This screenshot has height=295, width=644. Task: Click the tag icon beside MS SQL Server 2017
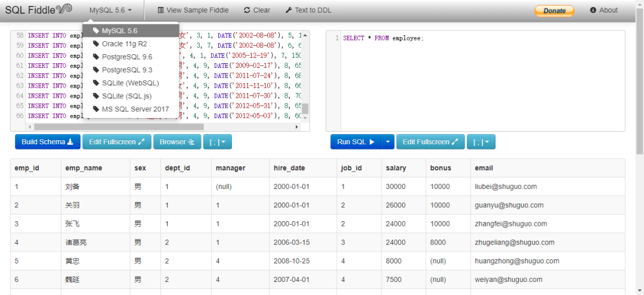pos(95,109)
